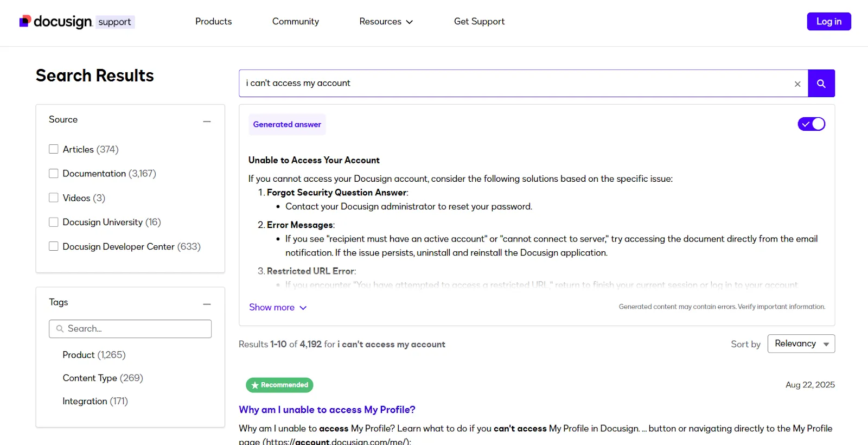Click the Recommended star badge
This screenshot has height=445, width=868.
coord(279,385)
